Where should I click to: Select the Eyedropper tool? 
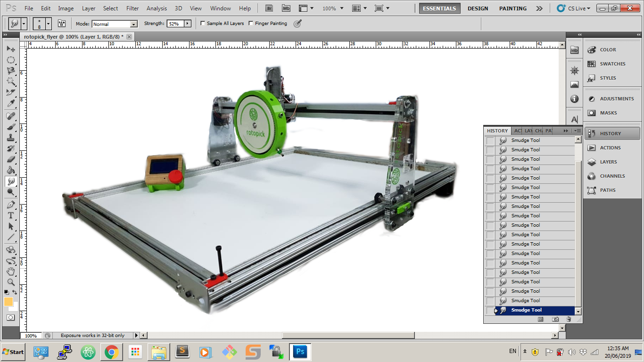click(11, 103)
